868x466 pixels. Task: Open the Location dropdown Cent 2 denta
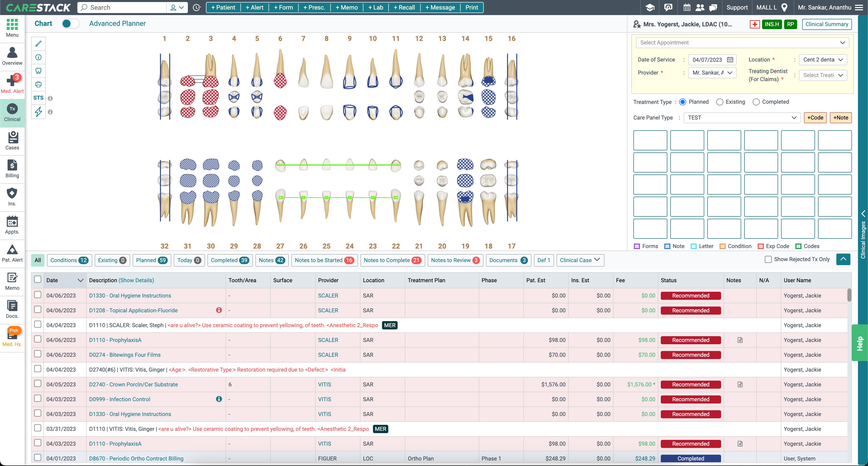823,60
